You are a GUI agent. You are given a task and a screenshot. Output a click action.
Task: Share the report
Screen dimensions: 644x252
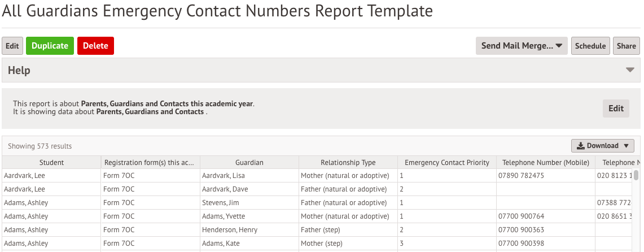click(x=627, y=46)
